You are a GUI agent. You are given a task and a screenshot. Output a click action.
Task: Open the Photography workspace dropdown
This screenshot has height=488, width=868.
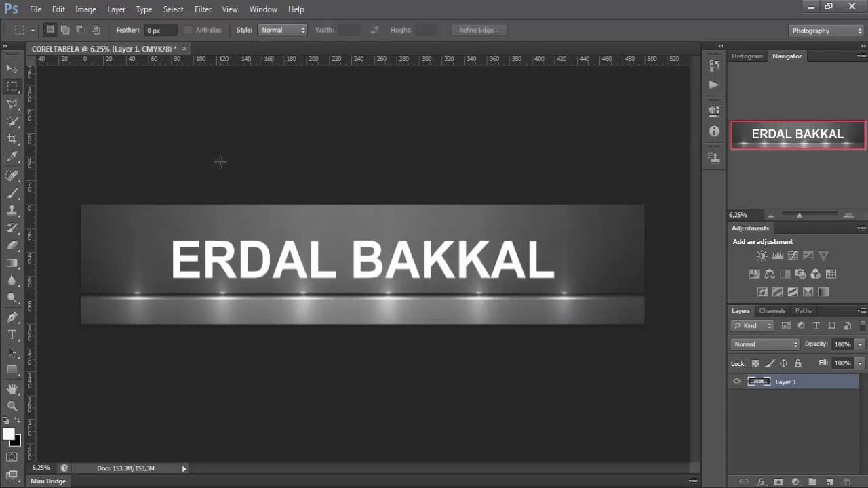click(827, 30)
